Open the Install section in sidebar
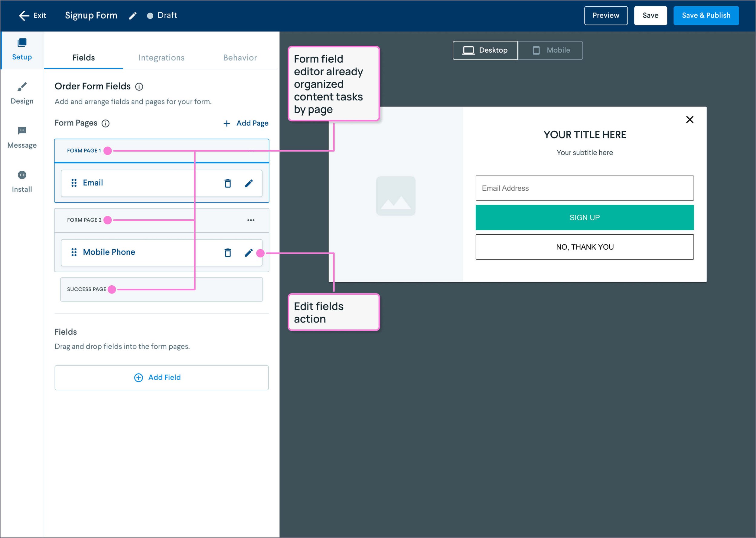This screenshot has width=756, height=538. [22, 182]
